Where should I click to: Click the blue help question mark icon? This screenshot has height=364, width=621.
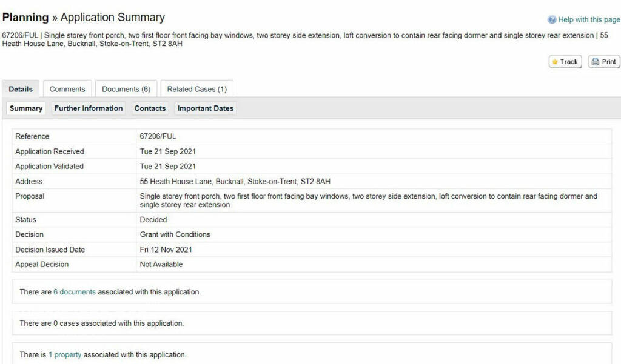[552, 20]
